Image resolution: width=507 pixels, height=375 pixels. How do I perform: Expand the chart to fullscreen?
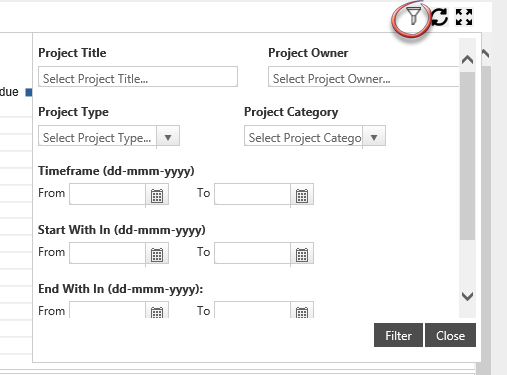[x=464, y=17]
